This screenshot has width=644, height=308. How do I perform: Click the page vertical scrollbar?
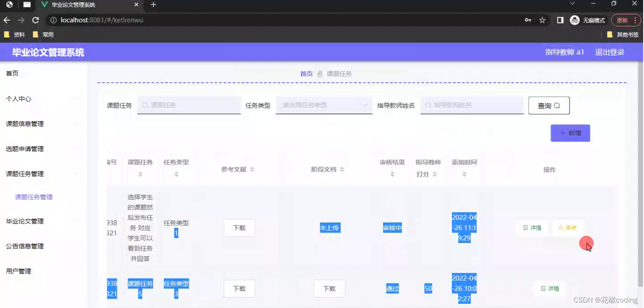click(x=640, y=173)
